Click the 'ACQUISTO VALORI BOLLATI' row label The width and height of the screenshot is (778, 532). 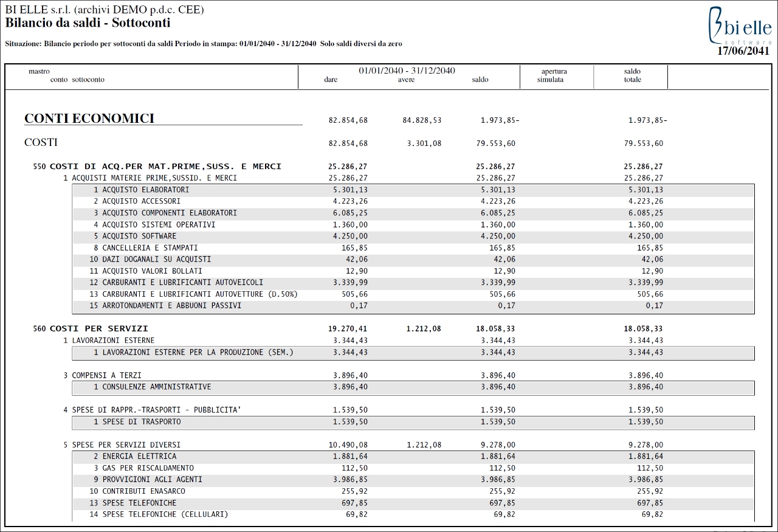pos(152,271)
